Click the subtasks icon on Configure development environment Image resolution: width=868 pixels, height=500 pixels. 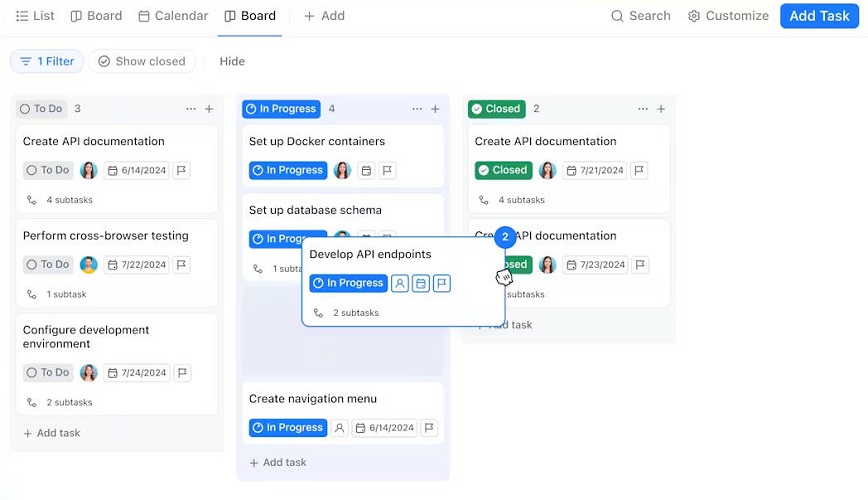click(x=32, y=402)
